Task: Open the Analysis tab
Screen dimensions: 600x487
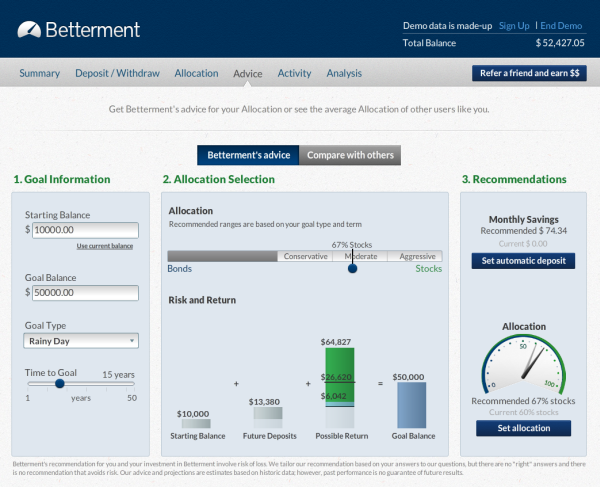Action: click(344, 73)
